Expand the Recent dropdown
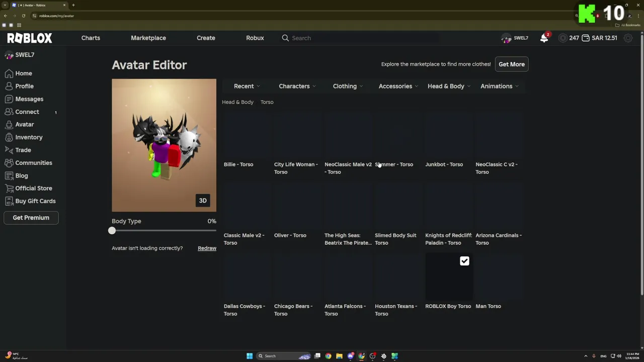The height and width of the screenshot is (362, 644). click(247, 86)
